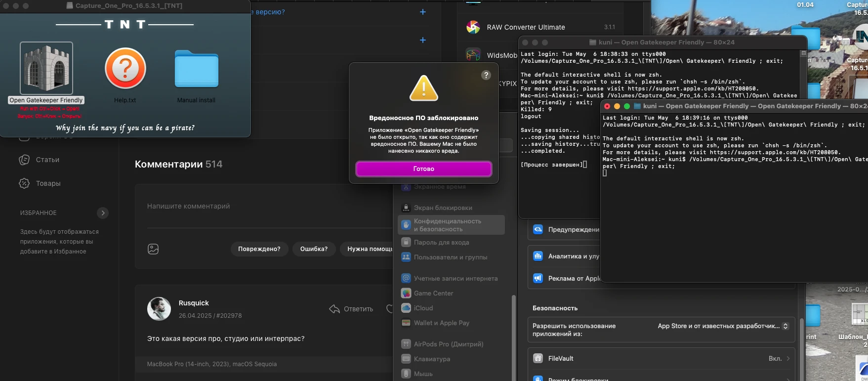Click the Why join the navy pirate slogan
Image resolution: width=868 pixels, height=381 pixels.
pos(125,128)
